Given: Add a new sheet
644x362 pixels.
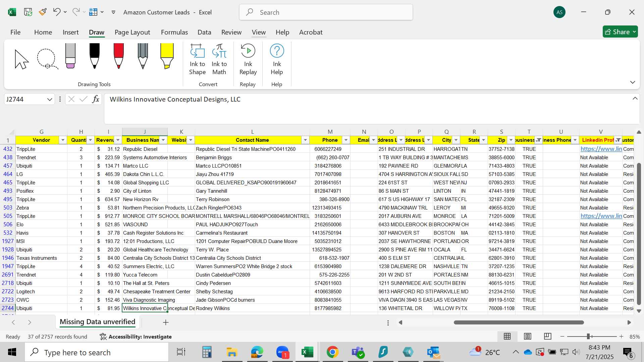Looking at the screenshot, I should click(166, 322).
